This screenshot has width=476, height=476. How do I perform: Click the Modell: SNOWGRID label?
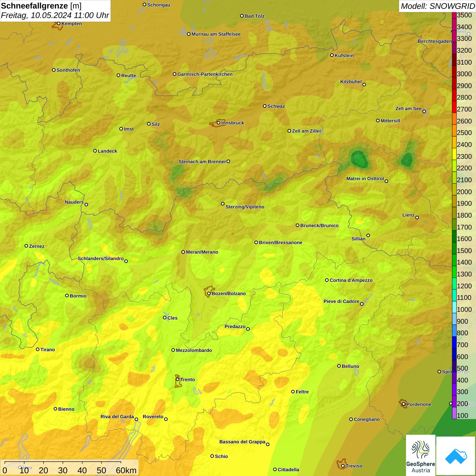[x=438, y=6]
